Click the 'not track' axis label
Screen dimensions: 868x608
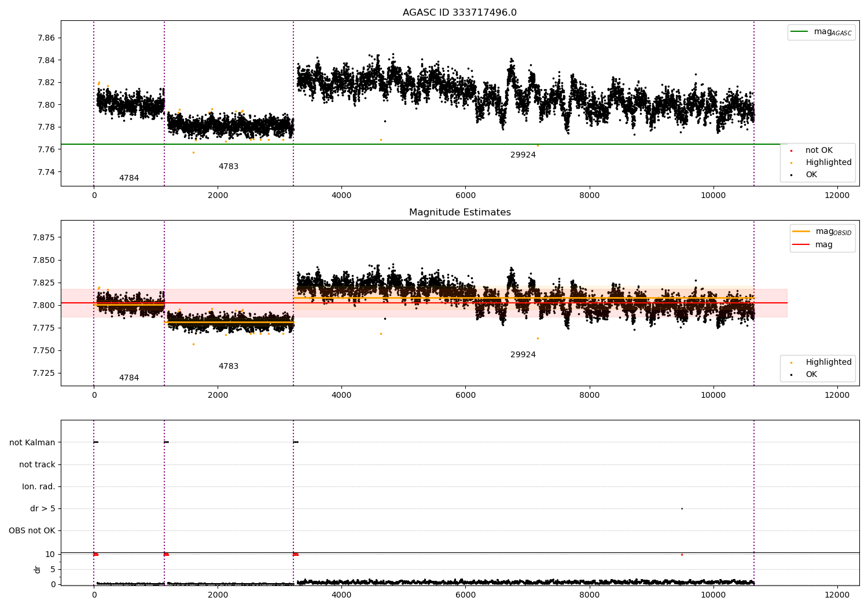coord(37,464)
